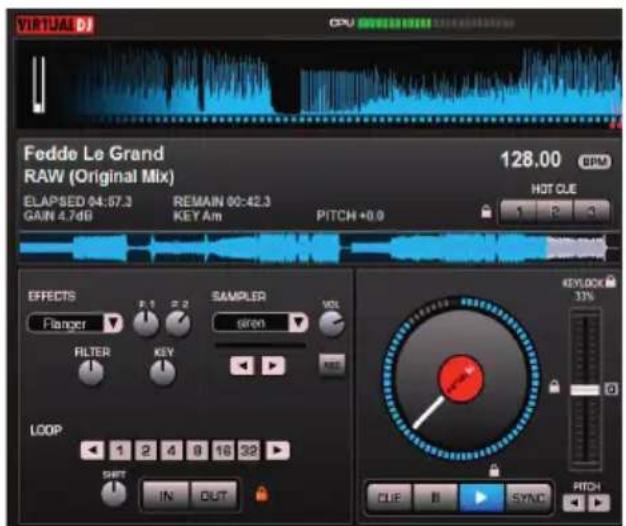Image resolution: width=626 pixels, height=526 pixels.
Task: Set loop length to 4 beats
Action: [172, 451]
